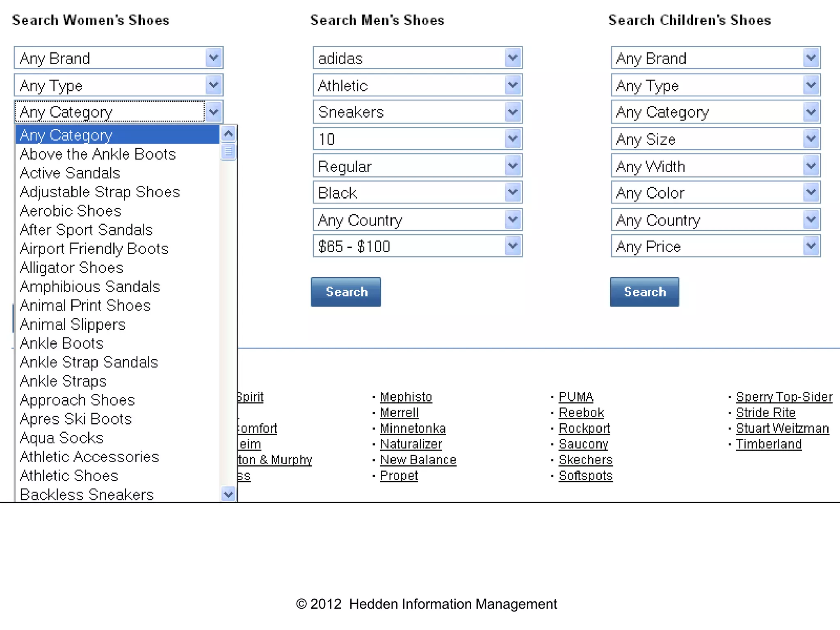The height and width of the screenshot is (630, 840).
Task: Click the category list scroll up arrow
Action: [228, 134]
